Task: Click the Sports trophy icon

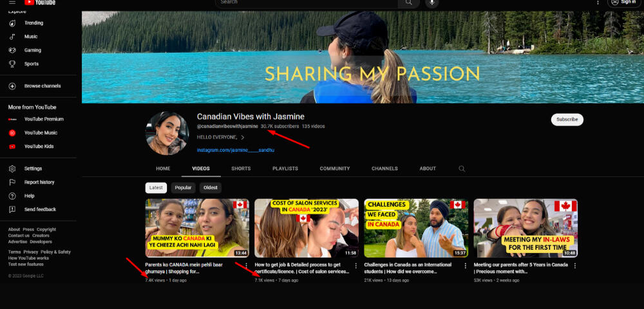Action: coord(12,64)
